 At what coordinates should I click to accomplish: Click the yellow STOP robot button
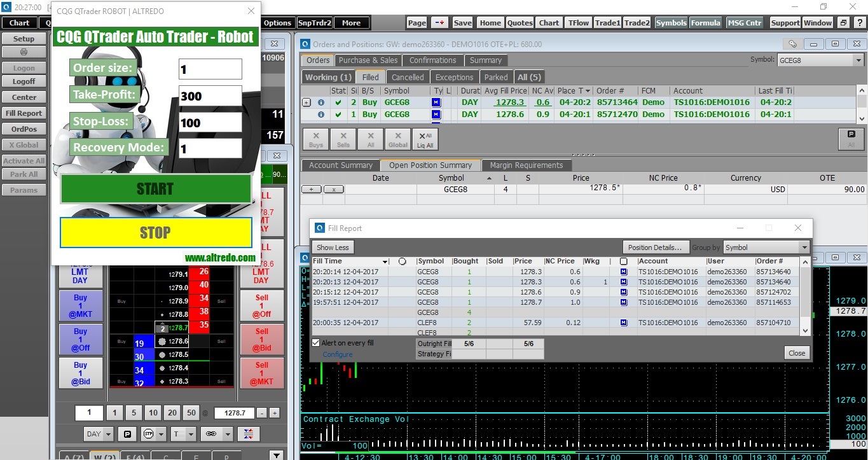click(156, 232)
